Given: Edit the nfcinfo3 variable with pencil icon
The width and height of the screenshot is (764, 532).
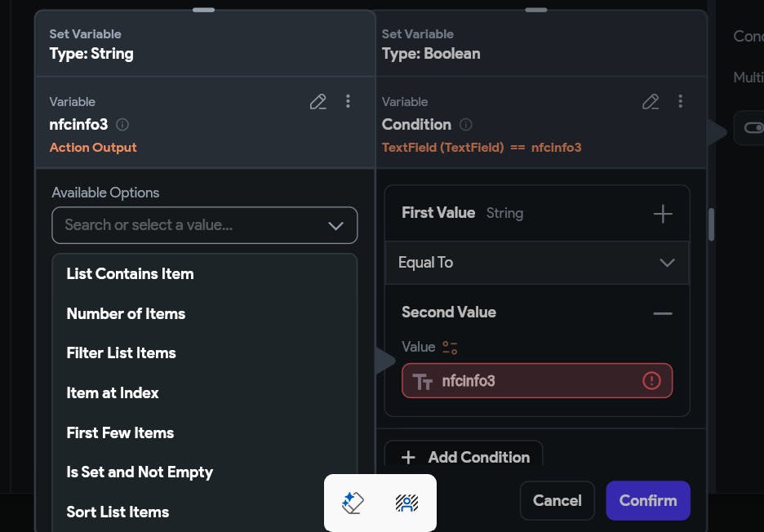Looking at the screenshot, I should tap(318, 101).
